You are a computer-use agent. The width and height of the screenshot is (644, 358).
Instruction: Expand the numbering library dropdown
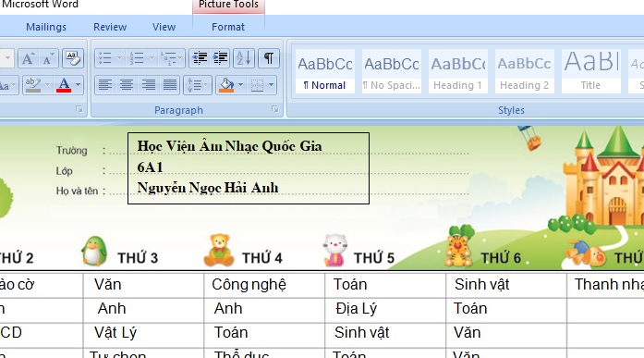[x=152, y=58]
